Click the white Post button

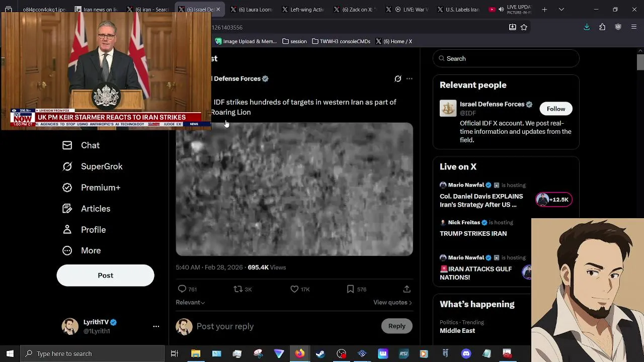coord(105,276)
